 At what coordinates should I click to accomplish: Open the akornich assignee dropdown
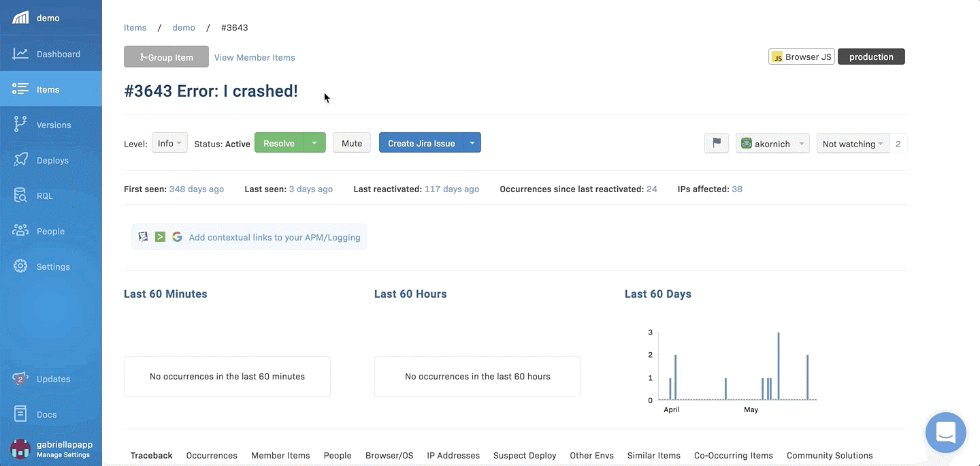[772, 144]
